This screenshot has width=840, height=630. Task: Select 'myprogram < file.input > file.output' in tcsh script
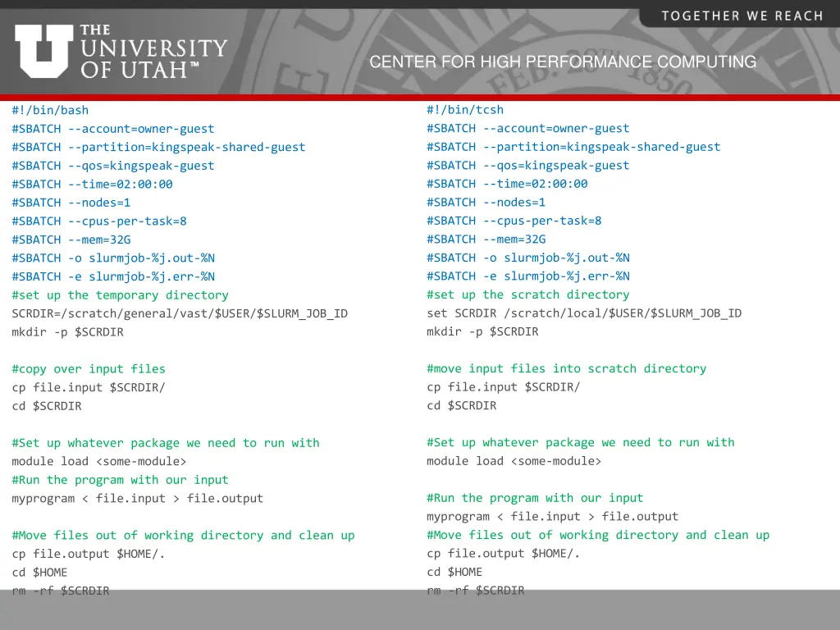(x=552, y=517)
